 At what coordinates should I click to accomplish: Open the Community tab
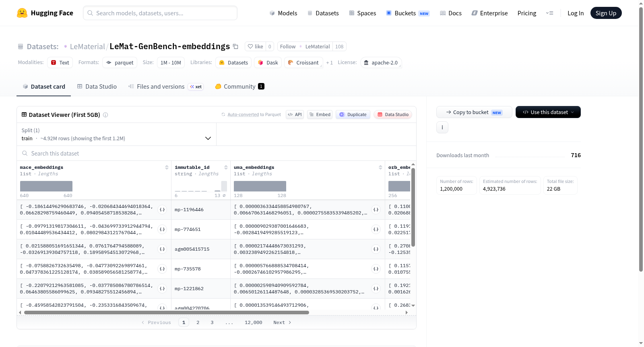pyautogui.click(x=239, y=87)
